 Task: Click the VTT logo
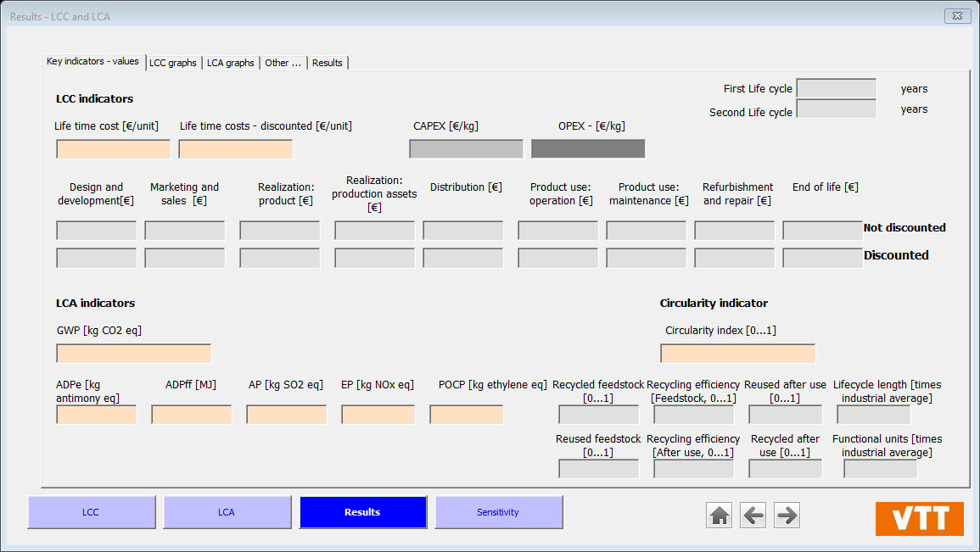click(920, 518)
